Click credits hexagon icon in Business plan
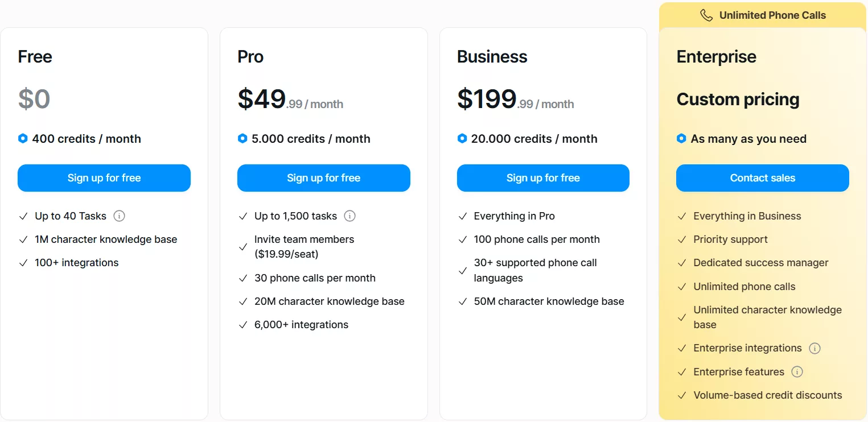868x422 pixels. tap(462, 139)
